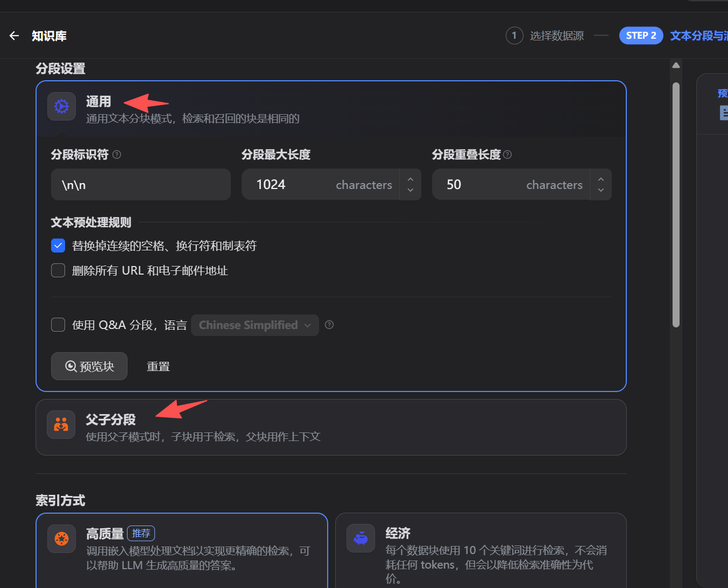Click the back arrow beside 知识库
This screenshot has height=588, width=728.
click(x=13, y=36)
